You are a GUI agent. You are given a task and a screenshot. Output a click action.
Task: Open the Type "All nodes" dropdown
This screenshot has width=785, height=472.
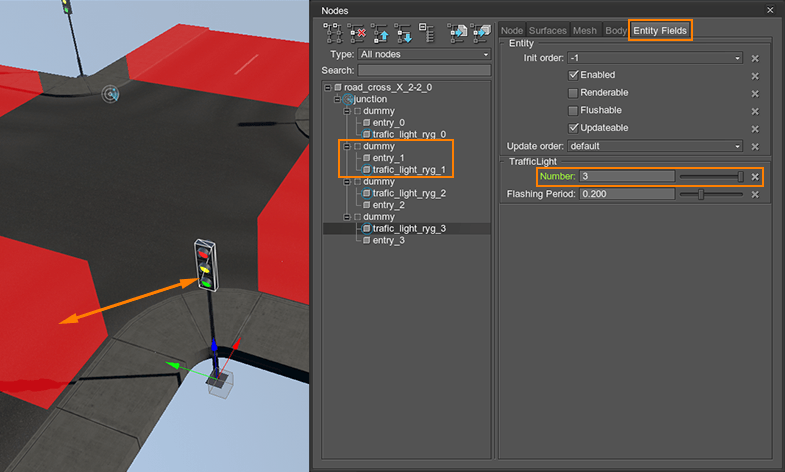pos(424,54)
